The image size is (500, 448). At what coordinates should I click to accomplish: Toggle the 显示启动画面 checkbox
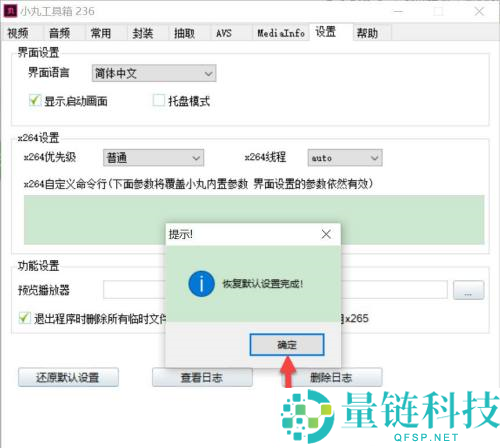pyautogui.click(x=35, y=100)
